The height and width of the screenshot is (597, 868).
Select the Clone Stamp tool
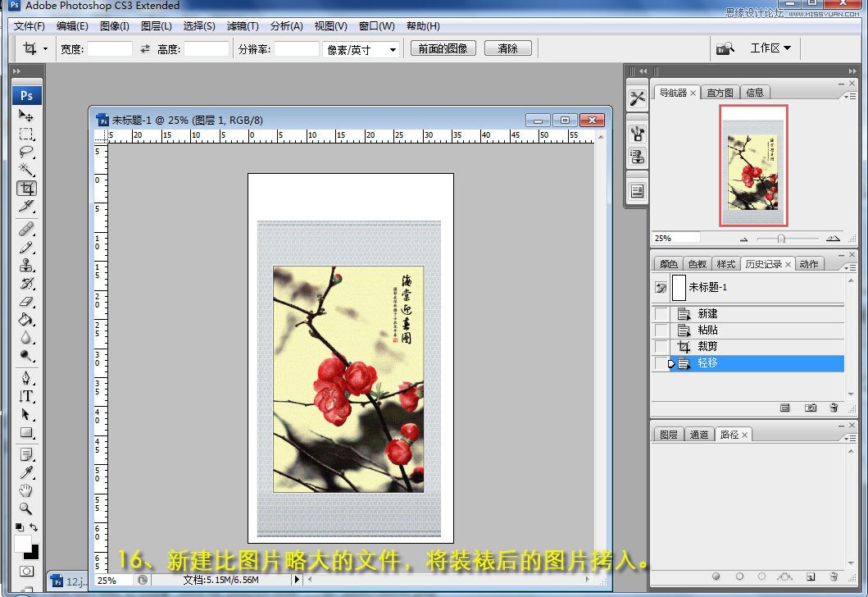[26, 265]
